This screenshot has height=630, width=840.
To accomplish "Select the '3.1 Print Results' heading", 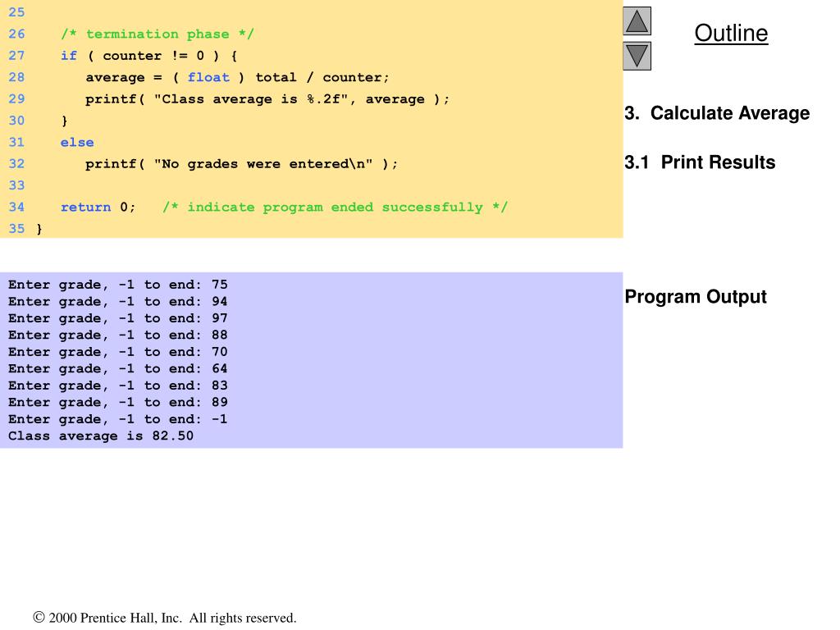I will tap(700, 162).
